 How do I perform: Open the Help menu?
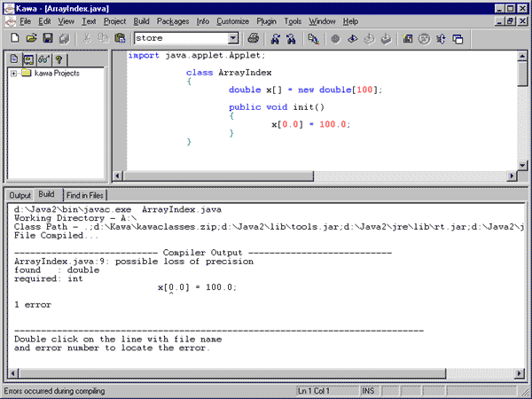coord(350,21)
